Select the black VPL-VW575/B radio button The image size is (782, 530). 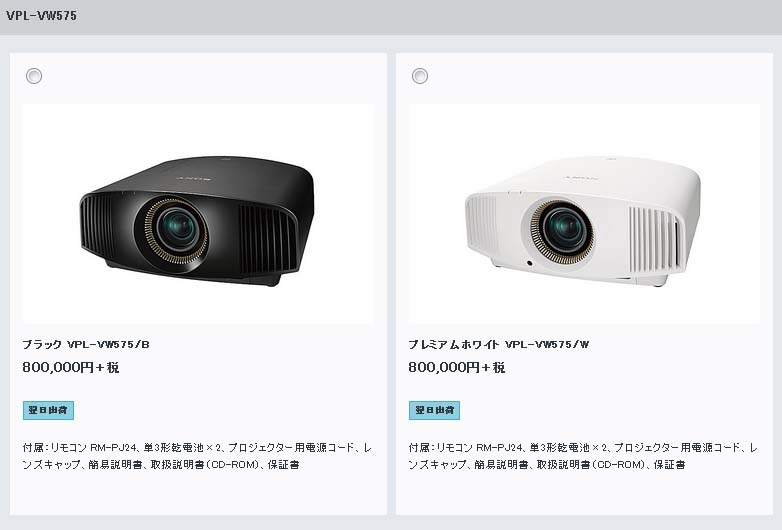point(34,76)
